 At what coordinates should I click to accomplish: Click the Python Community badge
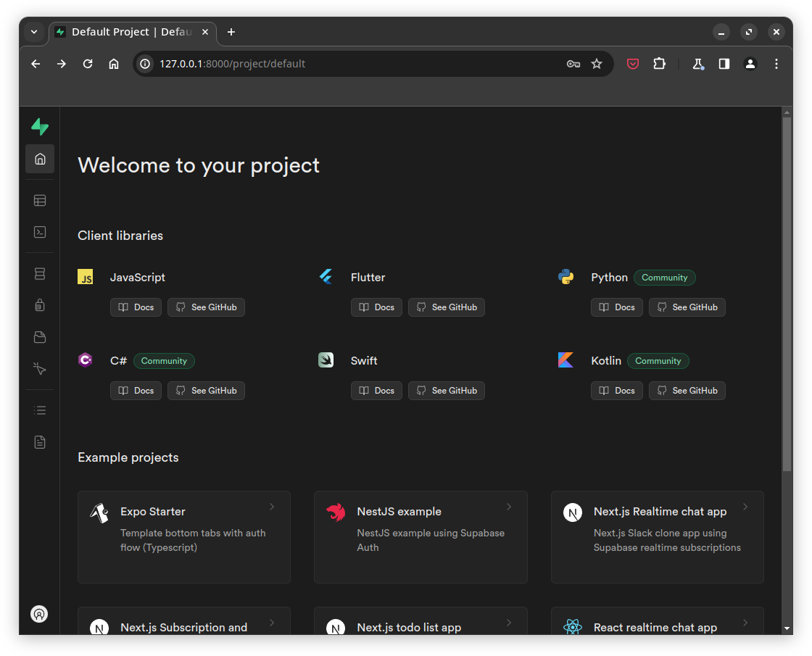(664, 278)
